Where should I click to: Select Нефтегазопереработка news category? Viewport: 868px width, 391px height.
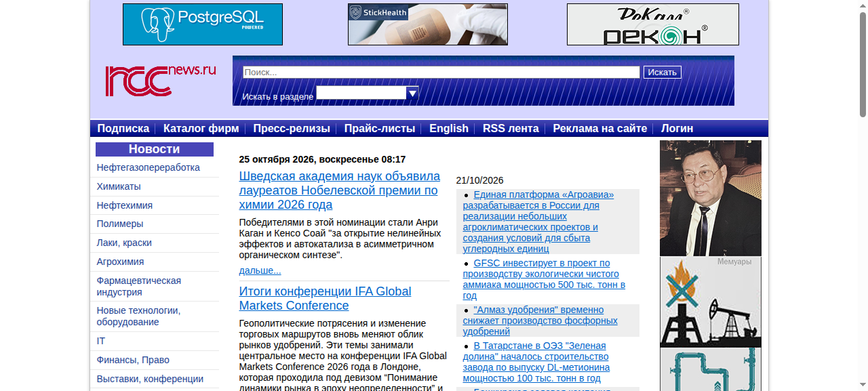coord(149,167)
